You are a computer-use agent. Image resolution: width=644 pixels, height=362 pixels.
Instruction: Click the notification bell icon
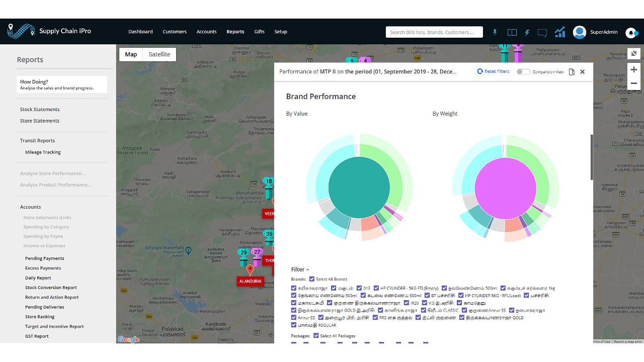pyautogui.click(x=631, y=33)
